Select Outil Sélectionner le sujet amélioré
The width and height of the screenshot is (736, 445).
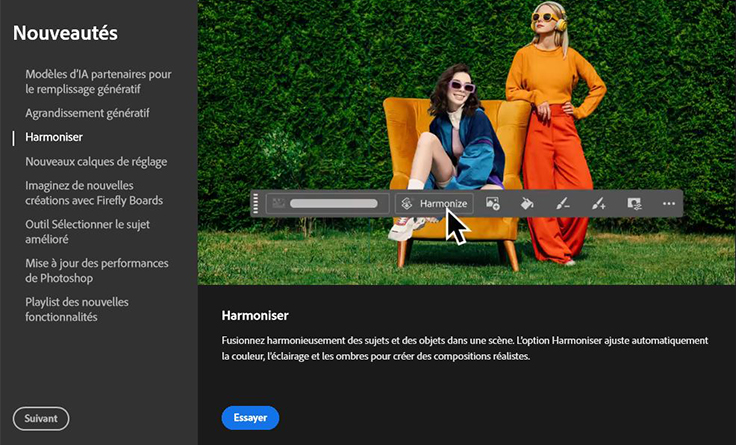(x=87, y=232)
